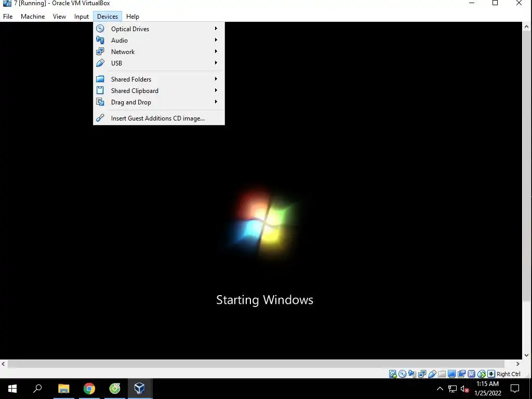Click the shared folders status bar icon
The height and width of the screenshot is (399, 532).
(x=442, y=374)
